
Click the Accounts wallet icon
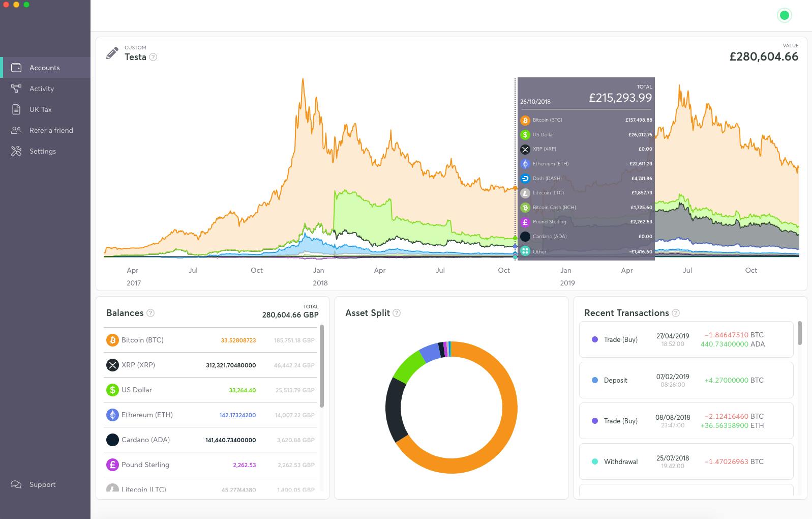pos(16,68)
